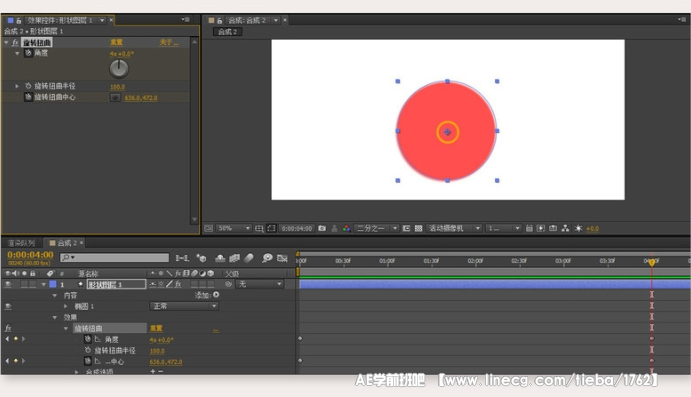Click the fast previews icon in viewer
Image resolution: width=691 pixels, height=397 pixels.
(x=541, y=228)
